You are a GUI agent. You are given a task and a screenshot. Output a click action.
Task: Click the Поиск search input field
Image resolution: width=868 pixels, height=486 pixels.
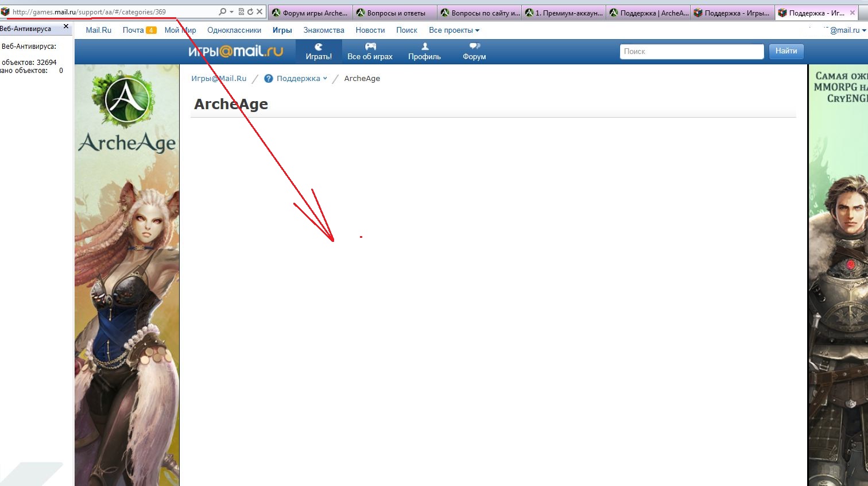[692, 51]
